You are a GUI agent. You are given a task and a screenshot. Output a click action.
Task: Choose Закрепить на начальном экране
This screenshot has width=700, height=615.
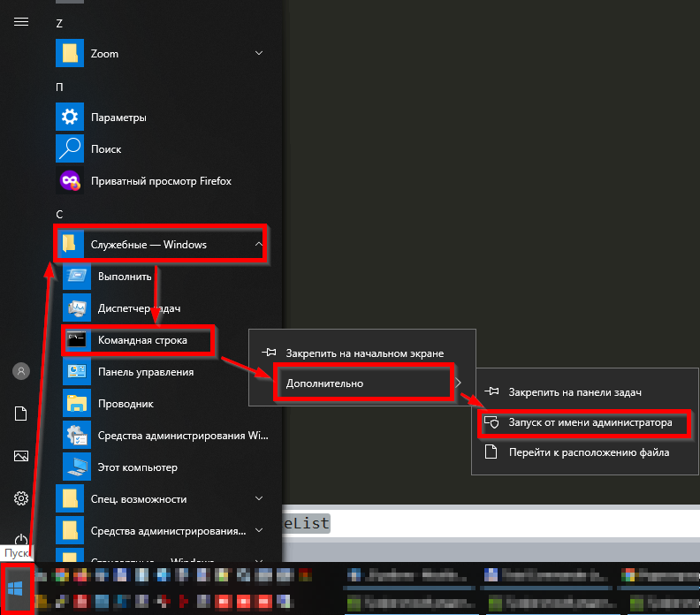click(x=362, y=353)
